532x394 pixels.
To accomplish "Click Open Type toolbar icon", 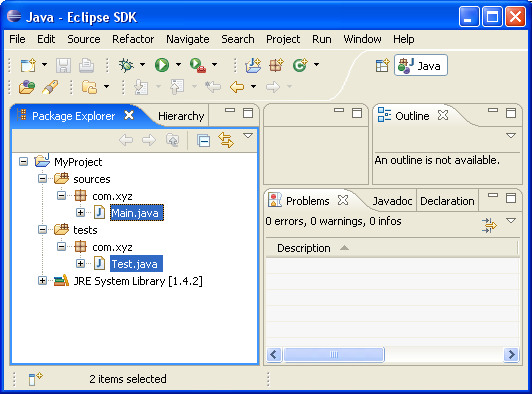I will (x=27, y=87).
